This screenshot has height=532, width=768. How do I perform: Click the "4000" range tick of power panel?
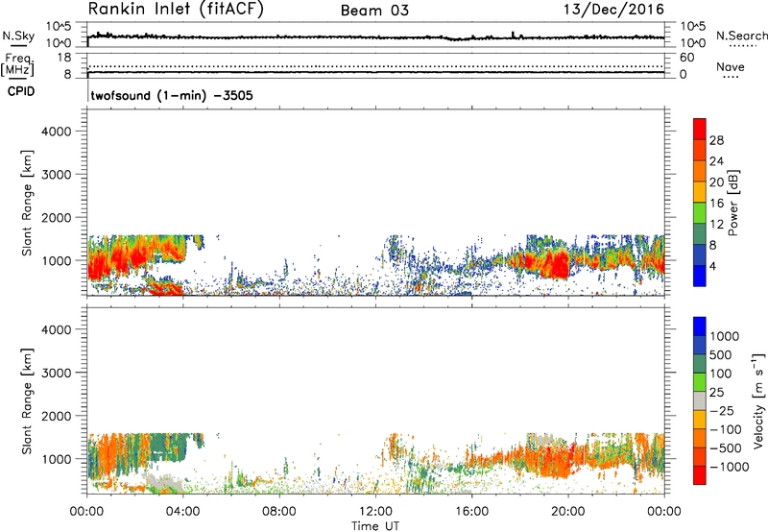[x=57, y=132]
